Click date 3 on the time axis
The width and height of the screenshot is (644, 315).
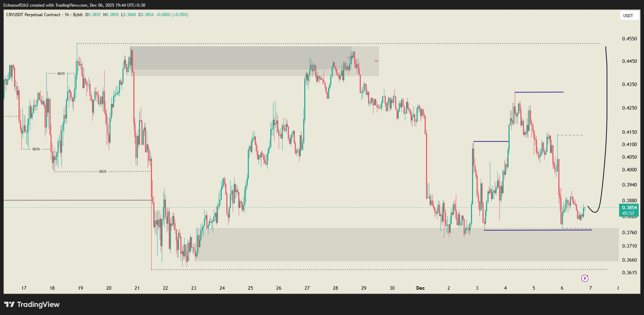point(477,288)
